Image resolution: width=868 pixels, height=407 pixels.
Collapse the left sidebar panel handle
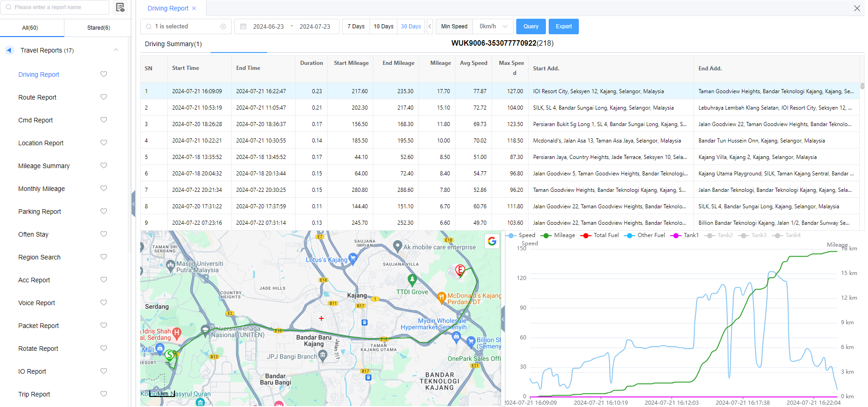coord(133,204)
